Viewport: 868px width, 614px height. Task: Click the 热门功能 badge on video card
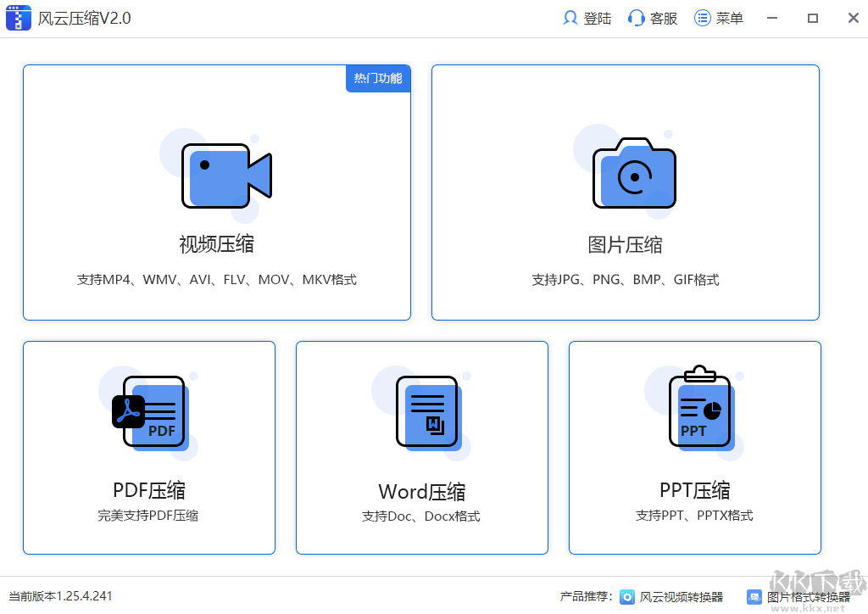pyautogui.click(x=378, y=78)
